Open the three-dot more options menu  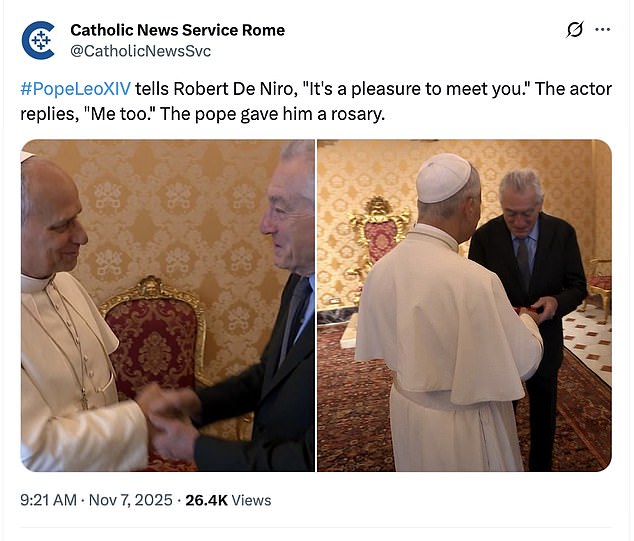coord(602,30)
